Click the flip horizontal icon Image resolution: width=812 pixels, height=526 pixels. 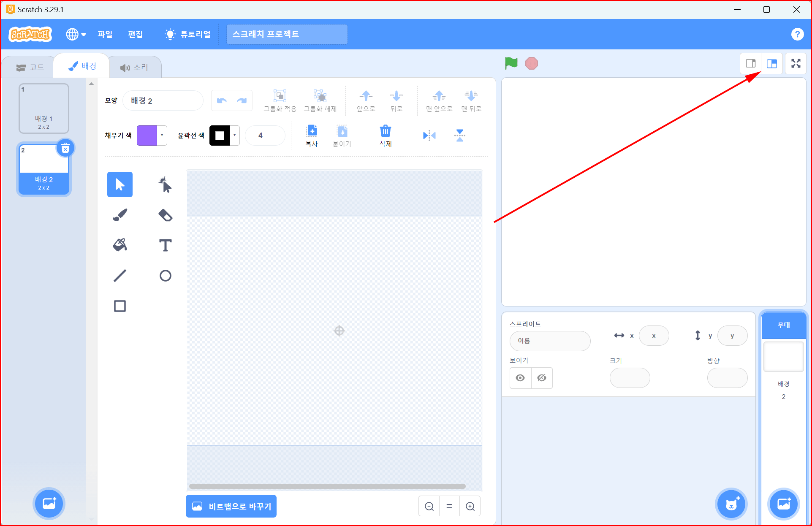pos(429,136)
